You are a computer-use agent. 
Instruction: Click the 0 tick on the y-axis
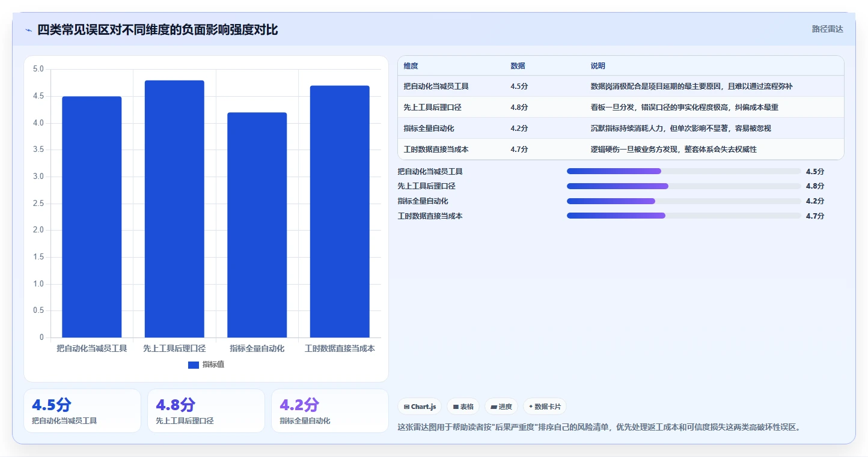(x=41, y=337)
